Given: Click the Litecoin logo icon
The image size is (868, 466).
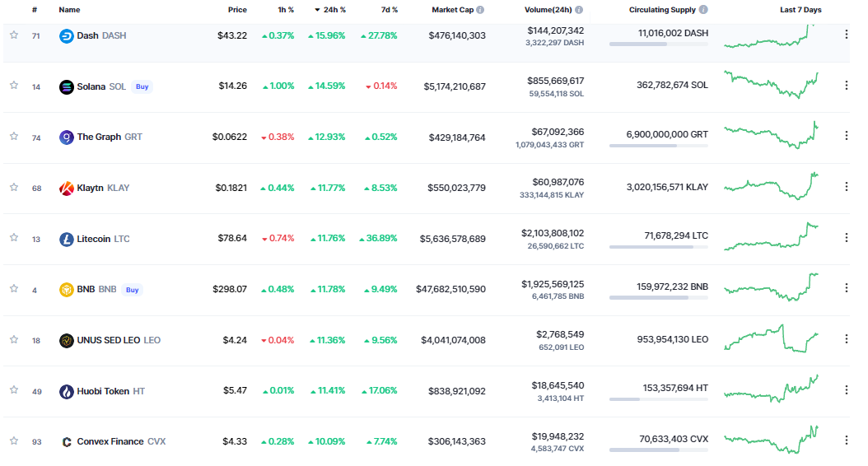Looking at the screenshot, I should (x=66, y=239).
